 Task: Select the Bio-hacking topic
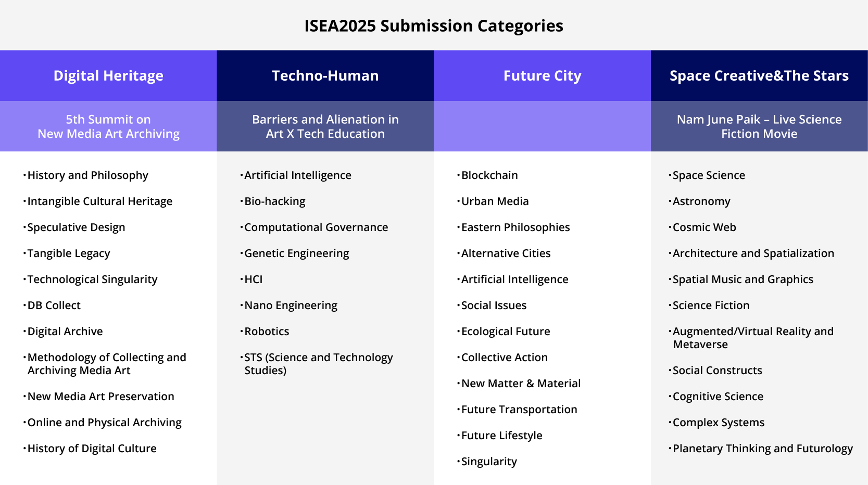tap(274, 201)
